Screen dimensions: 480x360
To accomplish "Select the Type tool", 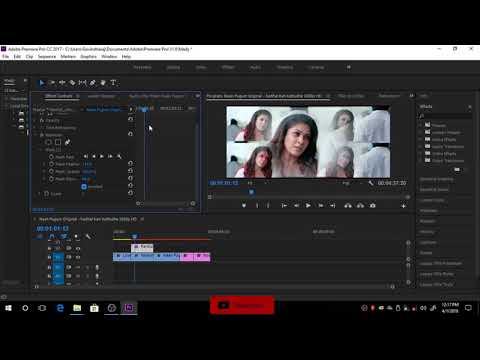I will pos(113,83).
